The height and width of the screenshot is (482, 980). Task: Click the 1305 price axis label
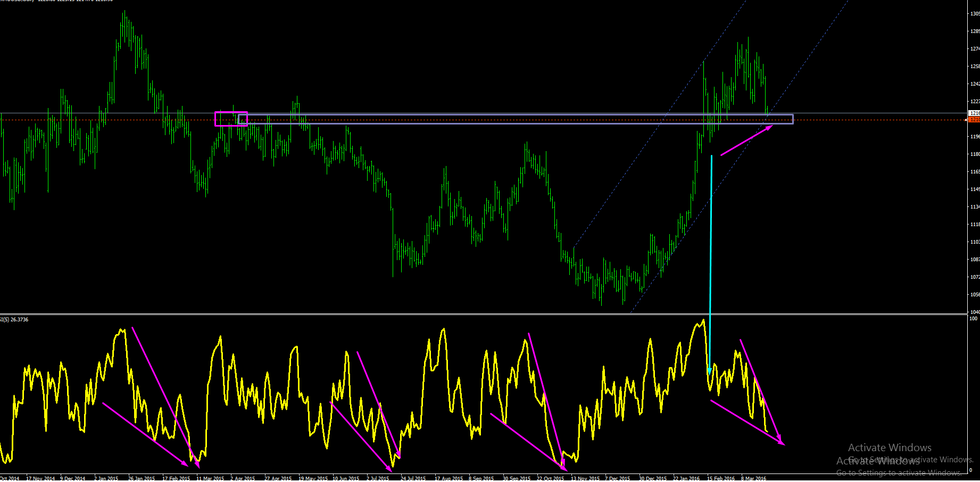point(975,14)
